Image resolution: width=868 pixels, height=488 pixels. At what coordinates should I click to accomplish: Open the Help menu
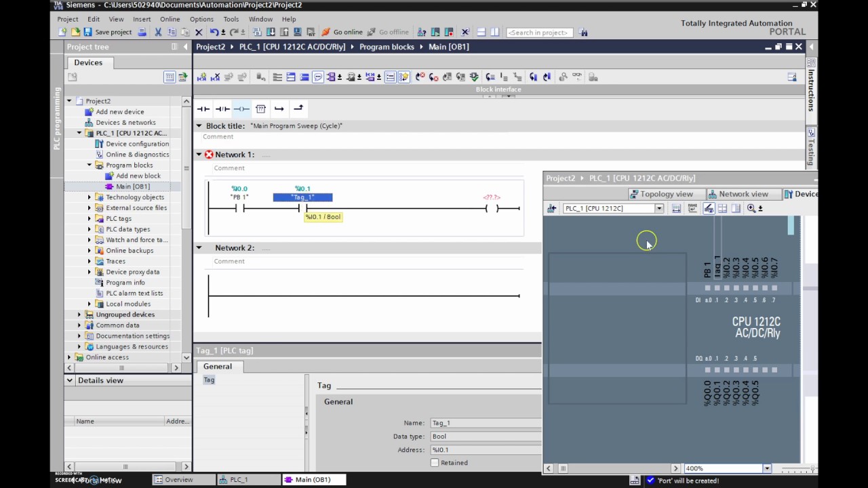click(289, 19)
